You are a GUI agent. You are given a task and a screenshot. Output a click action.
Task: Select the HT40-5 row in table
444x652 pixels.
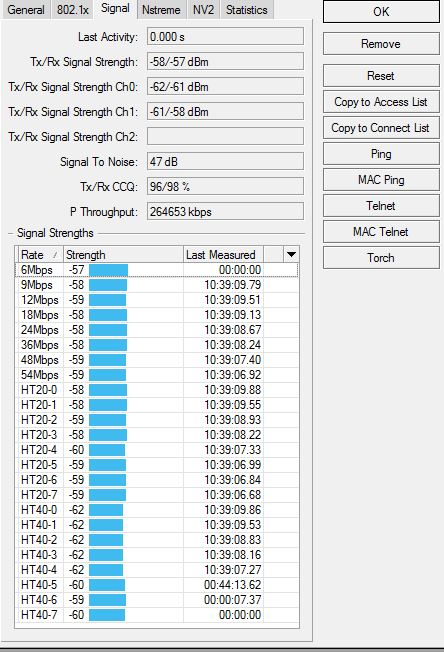pyautogui.click(x=157, y=585)
